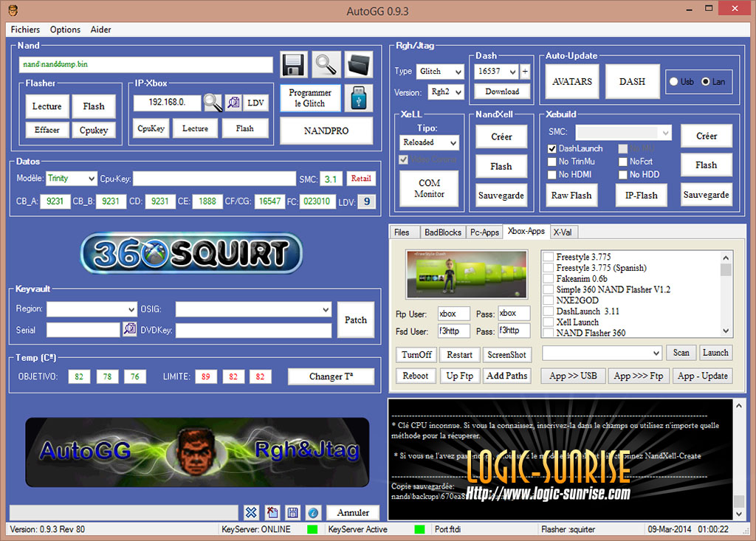Check the Xell Launch item
This screenshot has width=756, height=541.
point(549,322)
